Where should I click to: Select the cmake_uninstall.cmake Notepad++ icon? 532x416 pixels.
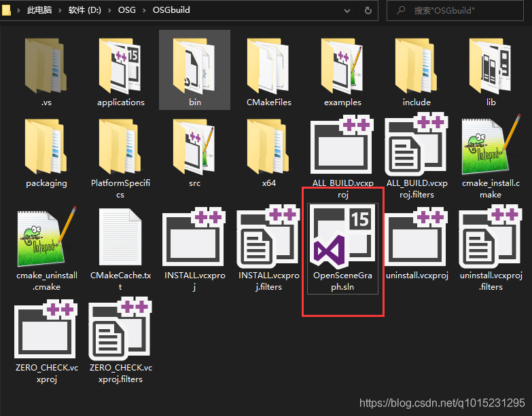click(47, 236)
